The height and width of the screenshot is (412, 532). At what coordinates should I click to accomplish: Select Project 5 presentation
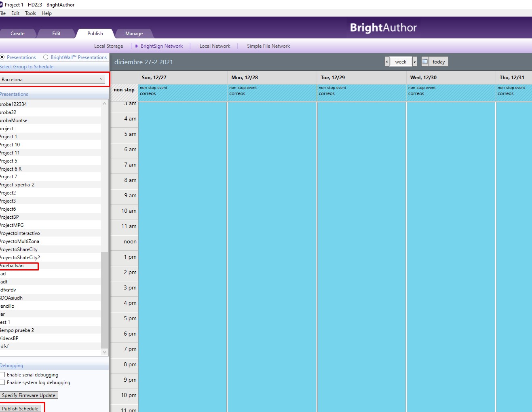[x=50, y=161]
